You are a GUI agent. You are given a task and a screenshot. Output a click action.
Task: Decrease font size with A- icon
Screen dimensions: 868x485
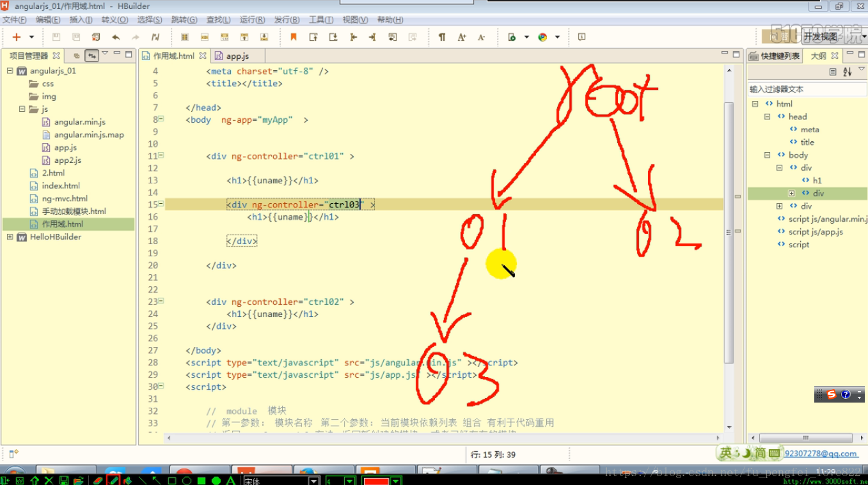click(x=482, y=37)
